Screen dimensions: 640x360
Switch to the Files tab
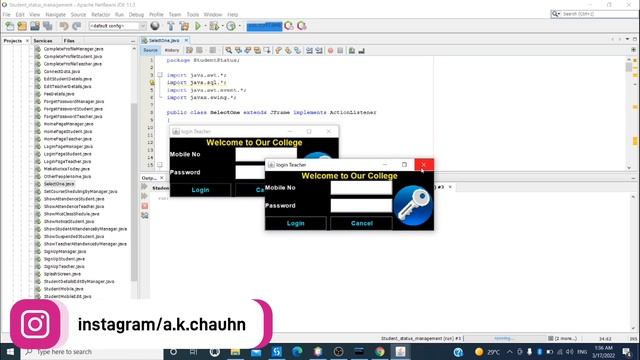[x=69, y=41]
